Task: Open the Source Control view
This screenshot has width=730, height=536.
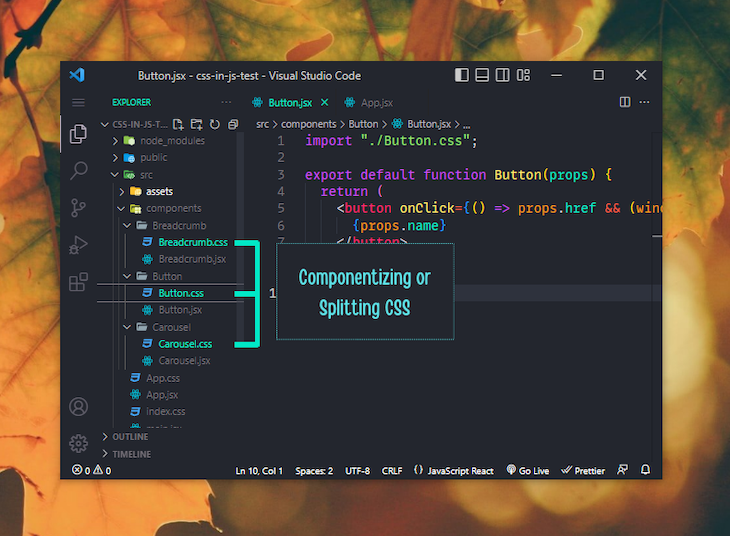Action: pos(78,208)
